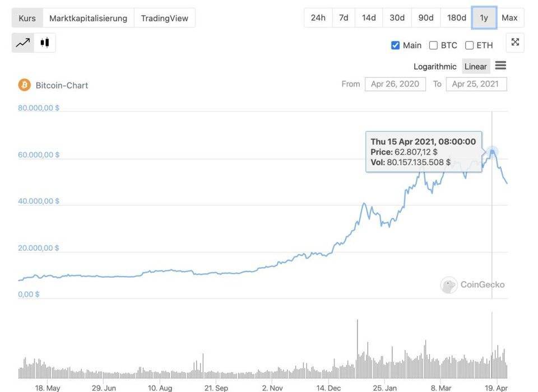Switch chart scale to Logarithmic
Image resolution: width=538 pixels, height=392 pixels.
(x=435, y=66)
